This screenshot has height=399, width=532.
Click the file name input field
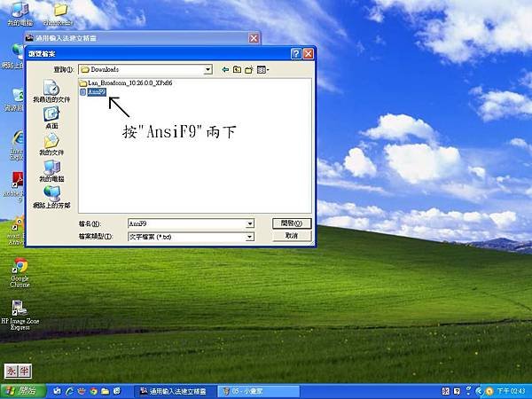(187, 223)
